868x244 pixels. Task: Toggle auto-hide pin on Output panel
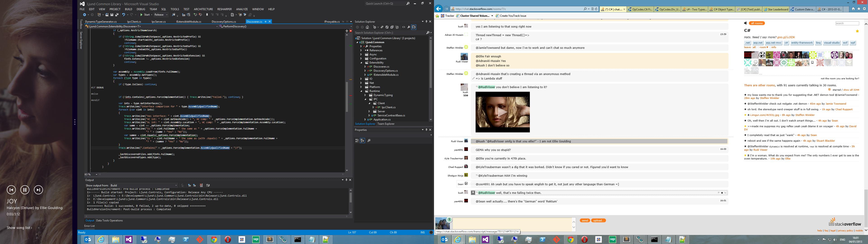[346, 180]
